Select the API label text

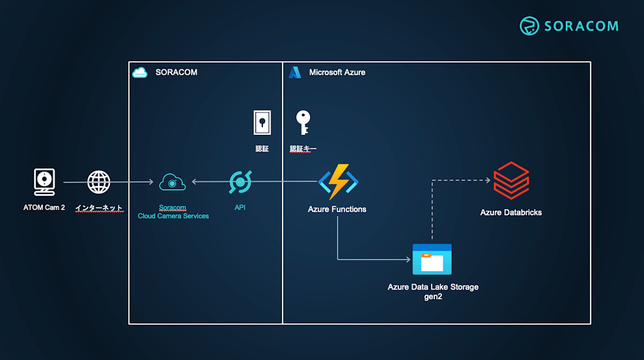[240, 207]
